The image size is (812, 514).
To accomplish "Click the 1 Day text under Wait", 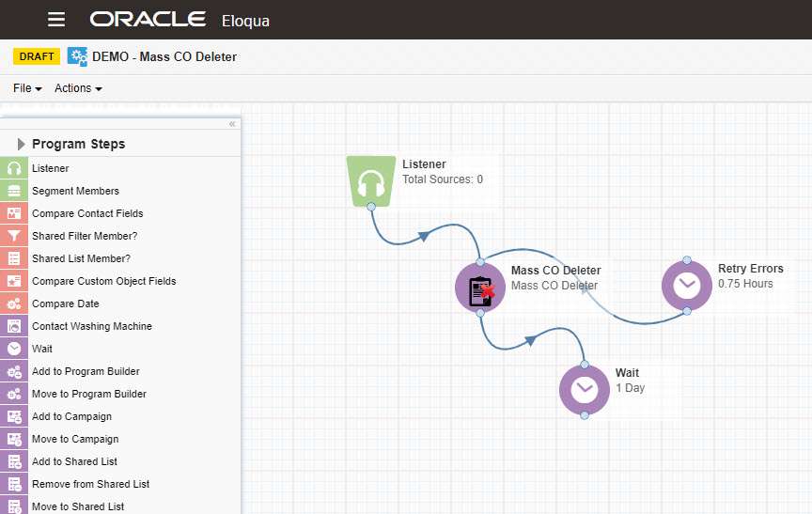I will click(631, 388).
